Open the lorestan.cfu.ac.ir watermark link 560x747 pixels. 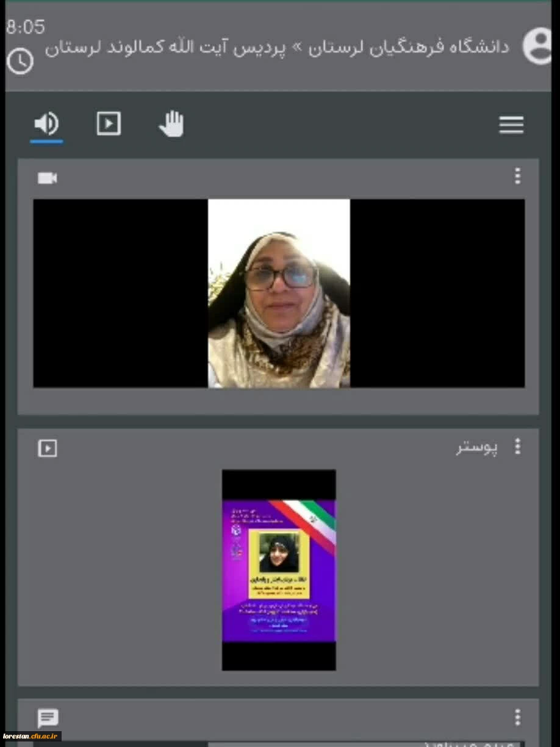(31, 736)
